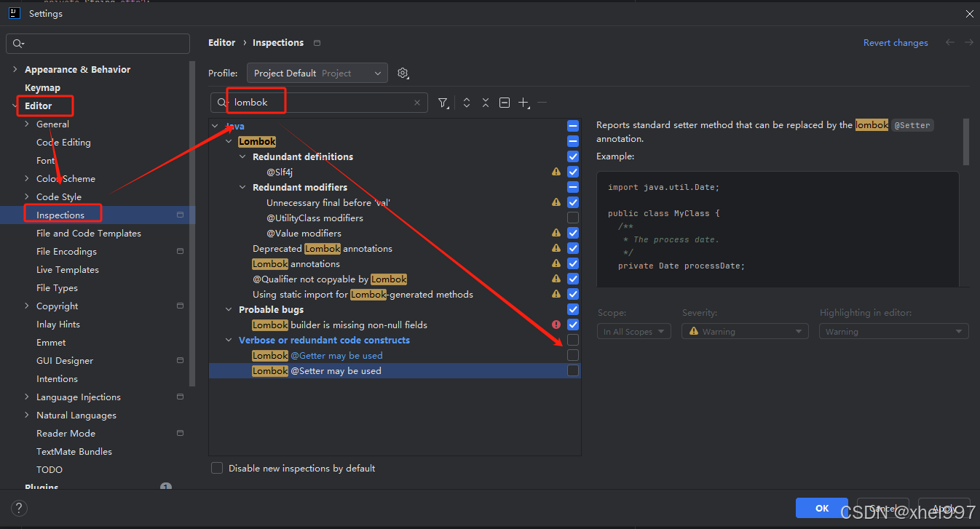Toggle Lombok builder missing non-null fields checkbox
980x529 pixels.
(573, 325)
